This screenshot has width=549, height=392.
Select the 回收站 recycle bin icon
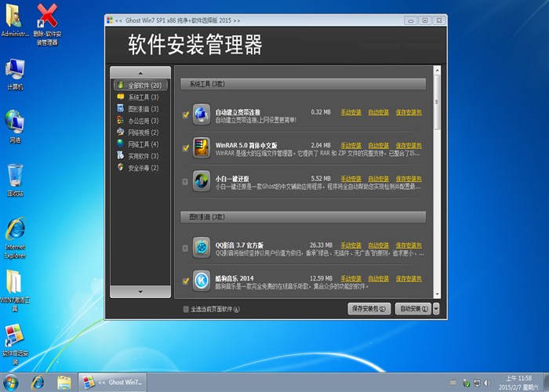pos(15,180)
